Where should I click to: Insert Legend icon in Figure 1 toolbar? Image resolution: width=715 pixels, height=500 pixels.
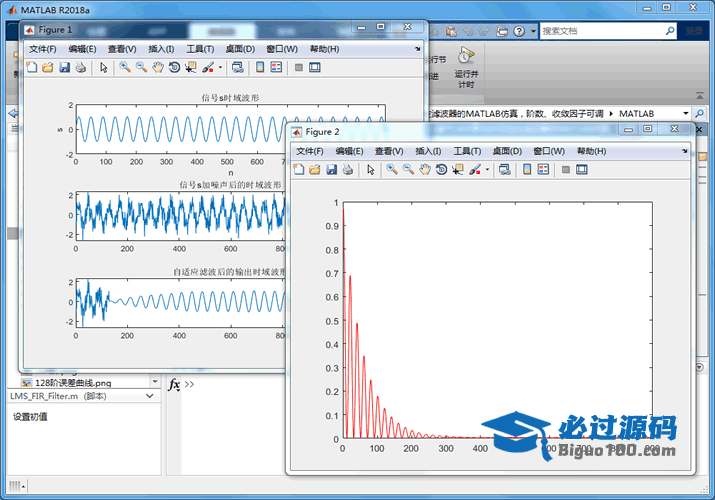pyautogui.click(x=276, y=67)
